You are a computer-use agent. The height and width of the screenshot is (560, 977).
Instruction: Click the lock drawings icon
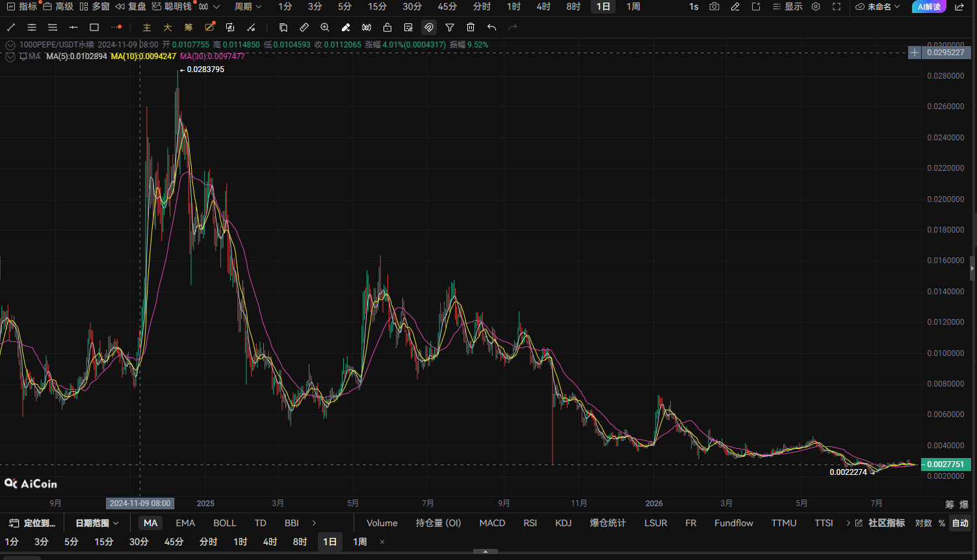pos(387,27)
